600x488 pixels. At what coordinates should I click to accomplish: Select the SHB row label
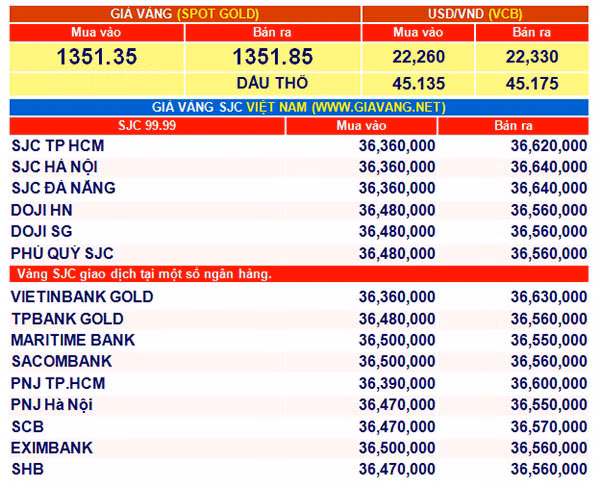click(28, 469)
